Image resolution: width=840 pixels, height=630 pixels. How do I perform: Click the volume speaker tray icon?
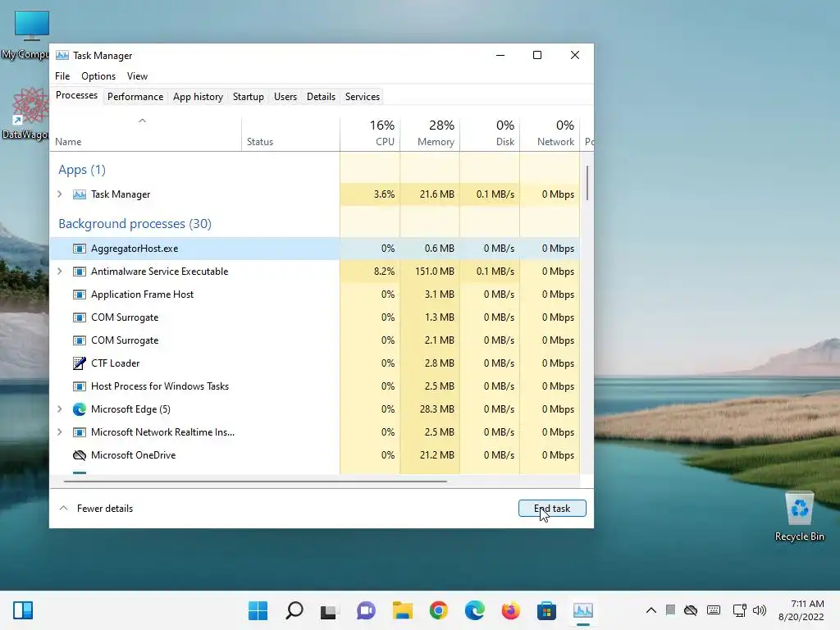760,610
